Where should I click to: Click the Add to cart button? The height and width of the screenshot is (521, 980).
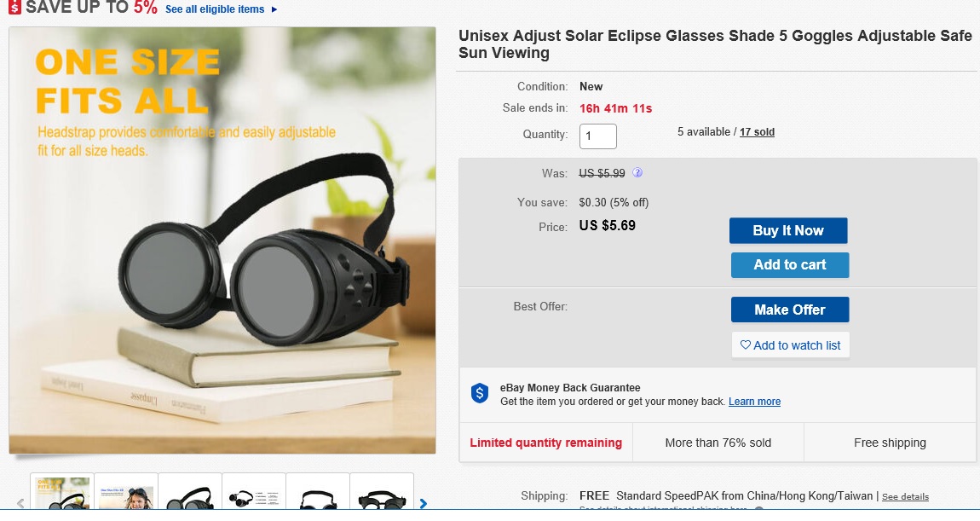pyautogui.click(x=789, y=265)
